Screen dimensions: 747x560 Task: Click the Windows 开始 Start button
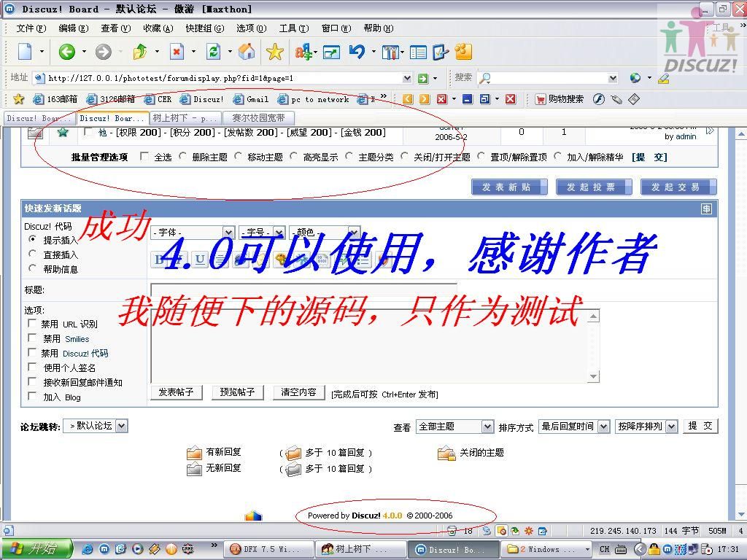click(x=36, y=549)
